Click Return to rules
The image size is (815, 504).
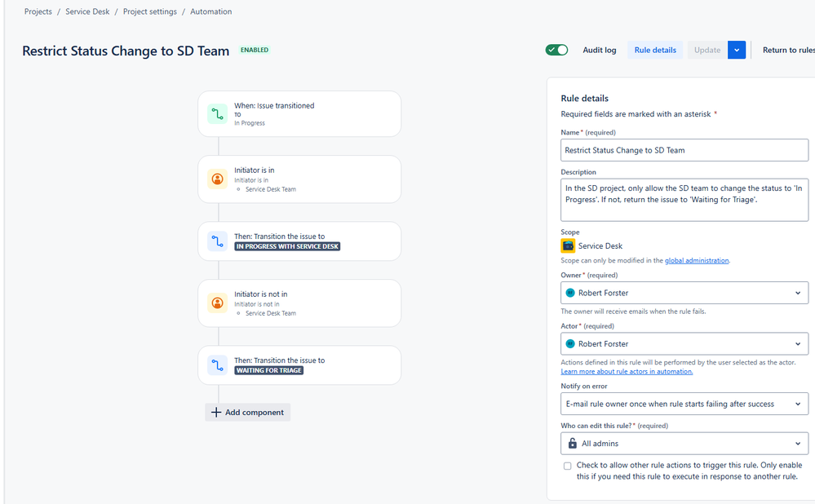[x=788, y=50]
